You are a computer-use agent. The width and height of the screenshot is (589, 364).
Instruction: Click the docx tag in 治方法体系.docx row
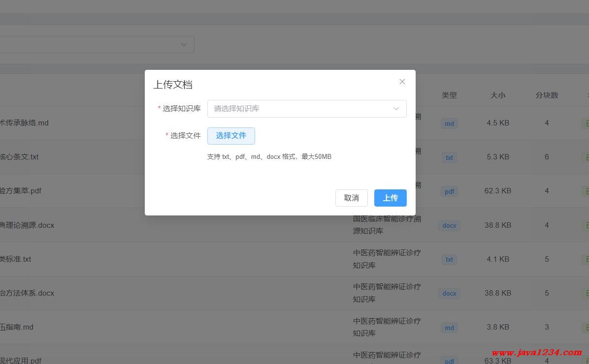coord(449,293)
